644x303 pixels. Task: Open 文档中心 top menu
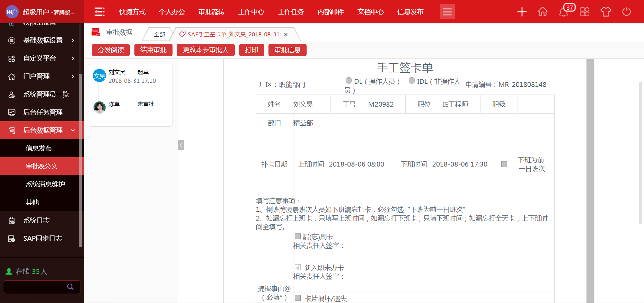tap(371, 12)
